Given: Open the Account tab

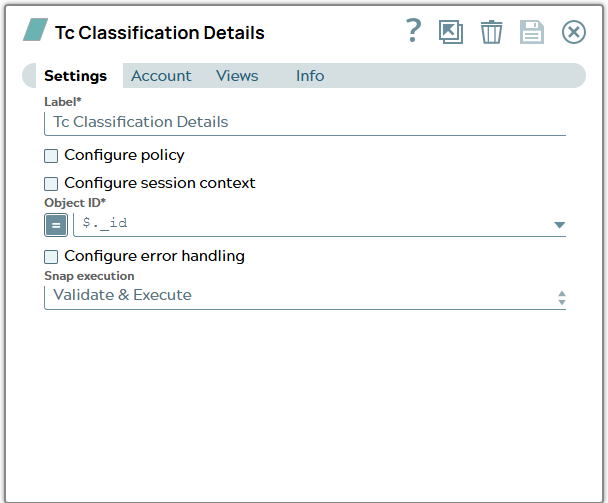Looking at the screenshot, I should [x=161, y=76].
